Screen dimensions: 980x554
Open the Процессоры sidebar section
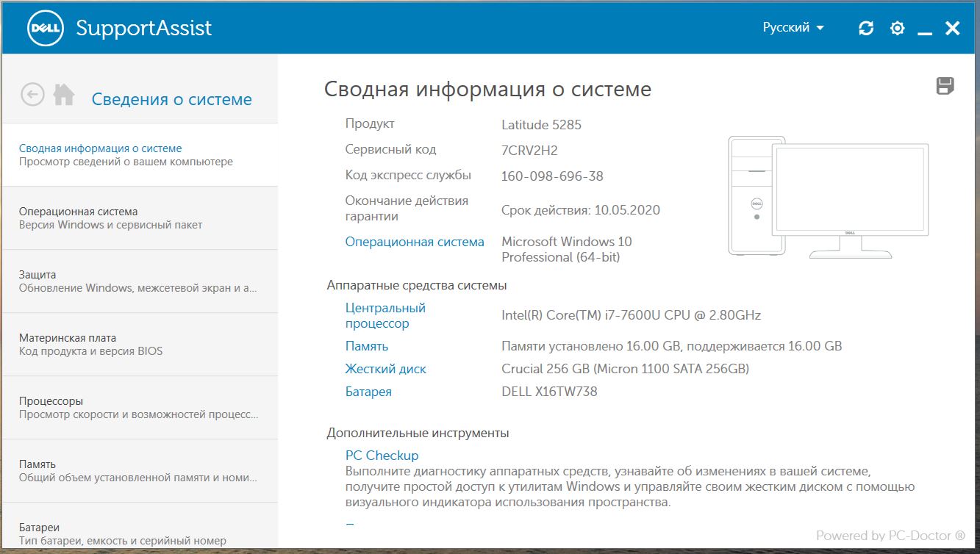tap(140, 408)
